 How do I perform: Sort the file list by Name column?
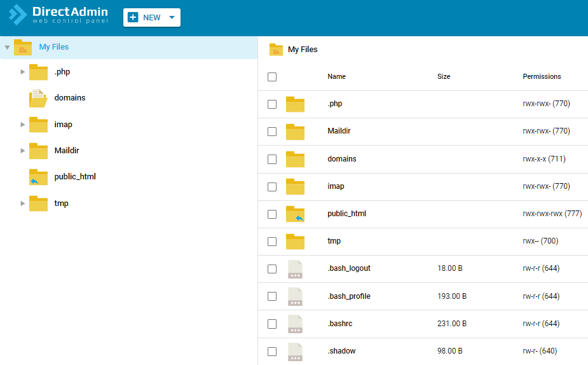click(x=336, y=76)
